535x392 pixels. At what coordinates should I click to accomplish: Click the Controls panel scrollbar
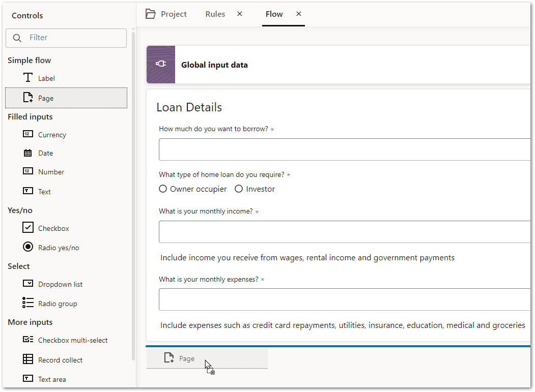click(133, 196)
